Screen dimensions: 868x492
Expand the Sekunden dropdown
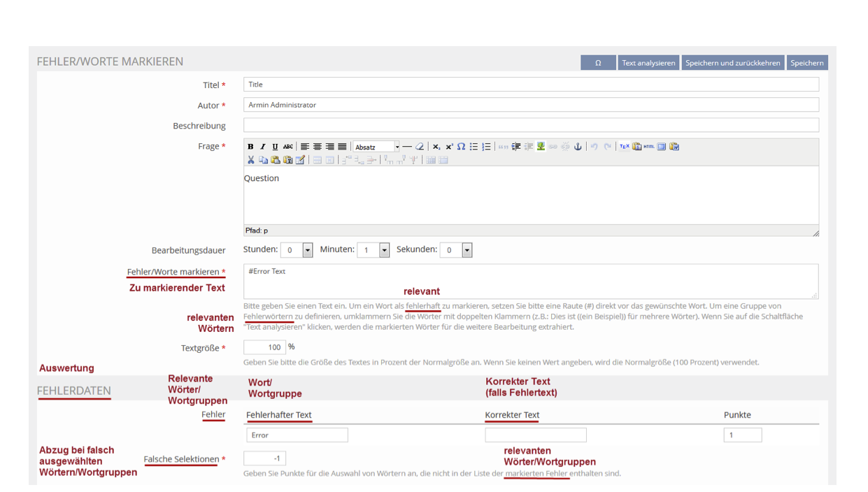[x=467, y=250]
